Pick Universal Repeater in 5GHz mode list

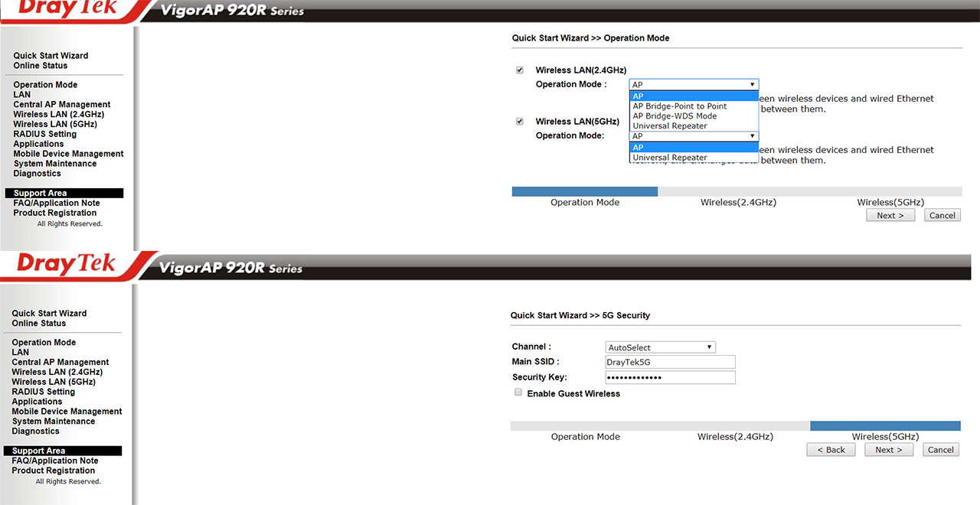(x=694, y=158)
